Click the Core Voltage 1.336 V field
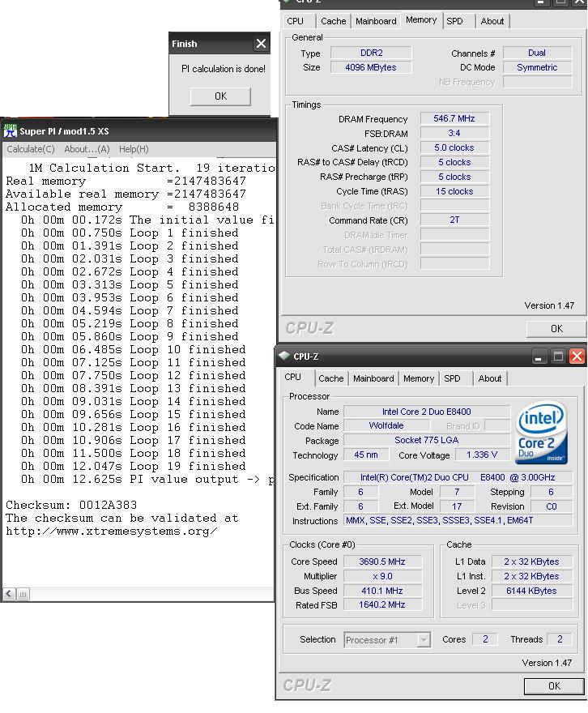This screenshot has width=588, height=713. [482, 455]
